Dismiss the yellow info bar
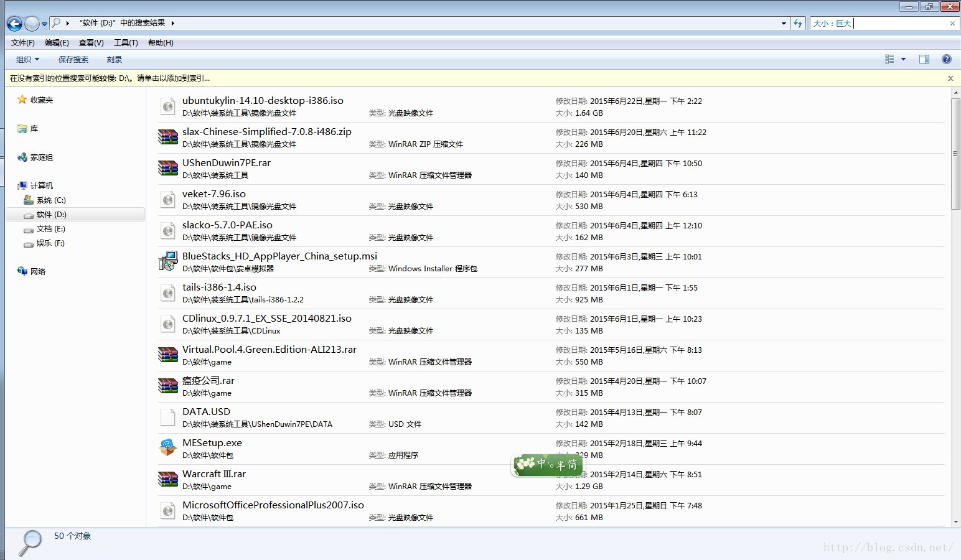Image resolution: width=961 pixels, height=560 pixels. pyautogui.click(x=950, y=78)
